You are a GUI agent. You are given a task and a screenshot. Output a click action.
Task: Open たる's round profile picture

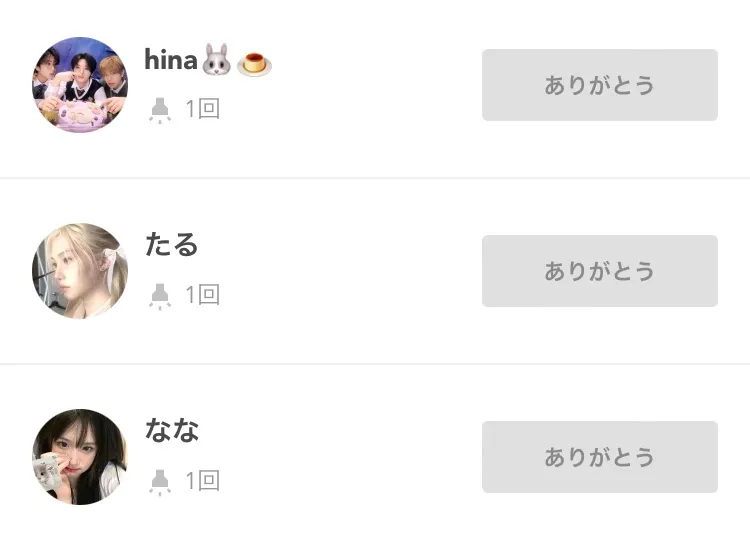(80, 271)
